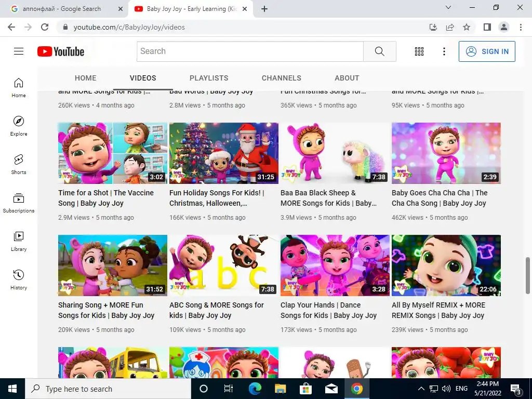Play the 2:39 Cha Cha thumbnail
This screenshot has width=532, height=399.
pos(446,153)
